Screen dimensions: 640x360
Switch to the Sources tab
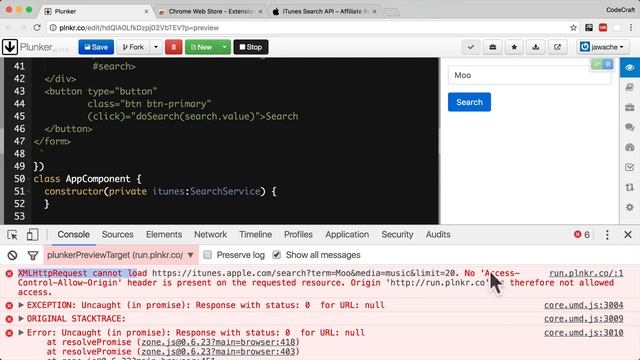pyautogui.click(x=118, y=235)
